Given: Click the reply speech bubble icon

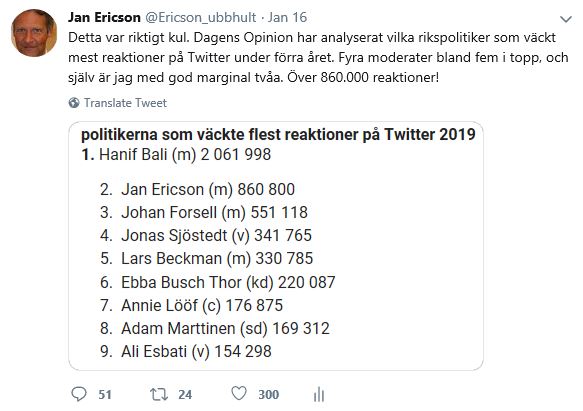Looking at the screenshot, I should pyautogui.click(x=78, y=394).
